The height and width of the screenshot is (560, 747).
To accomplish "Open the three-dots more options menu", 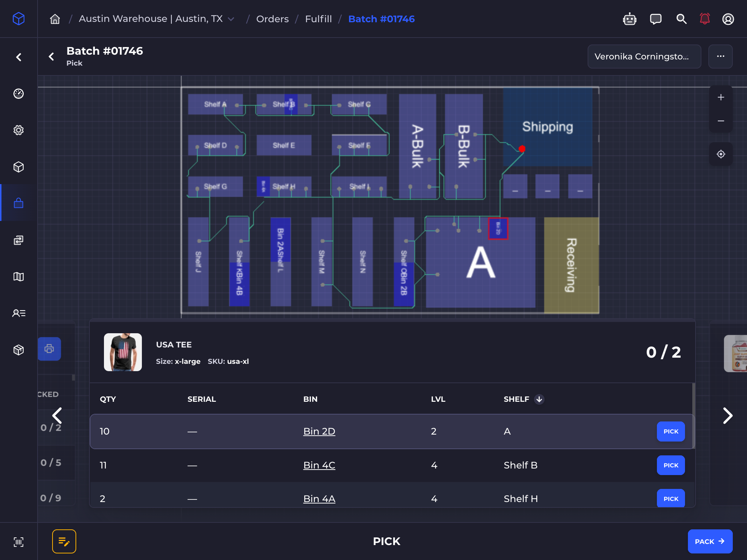I will (720, 57).
